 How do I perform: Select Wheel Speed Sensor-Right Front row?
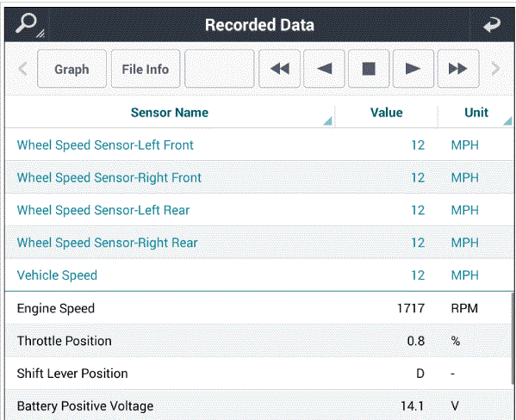click(x=259, y=177)
